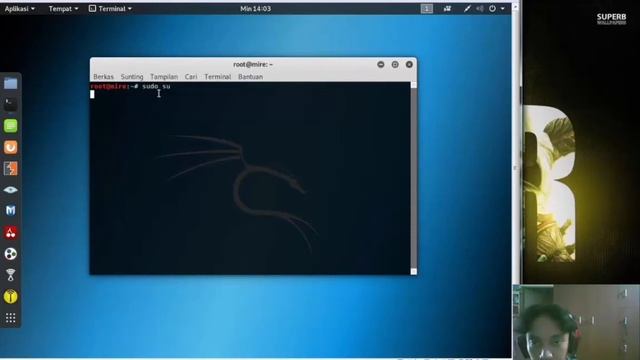The height and width of the screenshot is (360, 640).
Task: Click the terminal title bar root@mire: ~
Action: (x=253, y=64)
